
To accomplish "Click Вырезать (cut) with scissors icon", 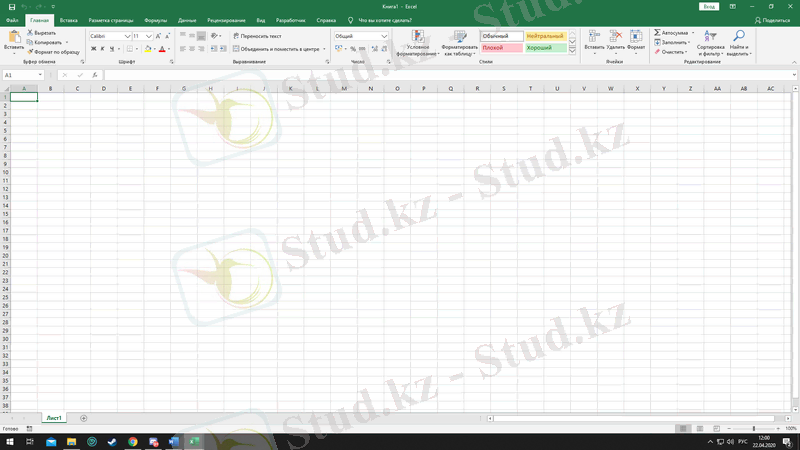I will tap(42, 33).
